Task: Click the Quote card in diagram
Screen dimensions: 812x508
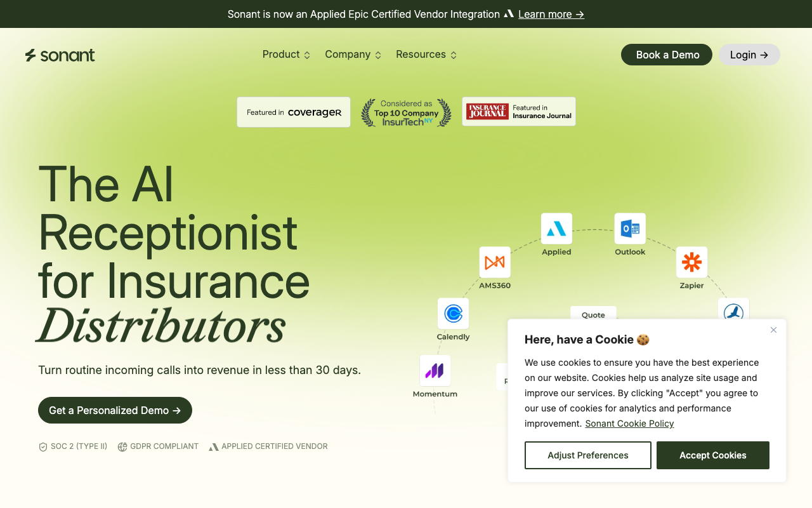Action: pyautogui.click(x=593, y=314)
